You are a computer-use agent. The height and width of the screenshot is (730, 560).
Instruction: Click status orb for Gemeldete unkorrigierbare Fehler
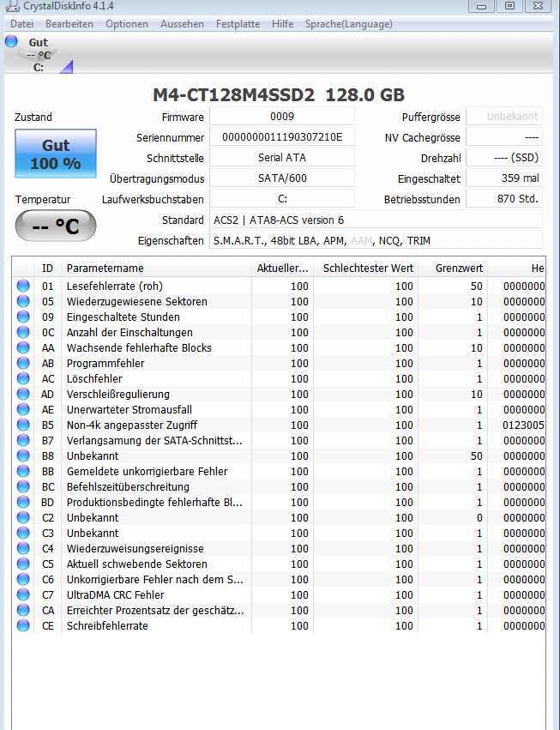[23, 471]
